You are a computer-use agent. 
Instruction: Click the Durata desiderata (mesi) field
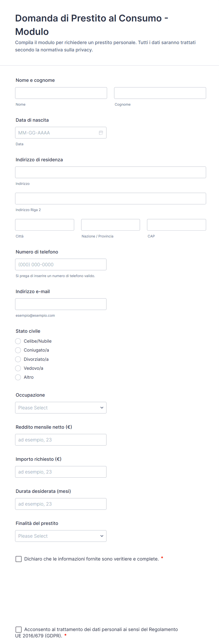click(x=61, y=504)
